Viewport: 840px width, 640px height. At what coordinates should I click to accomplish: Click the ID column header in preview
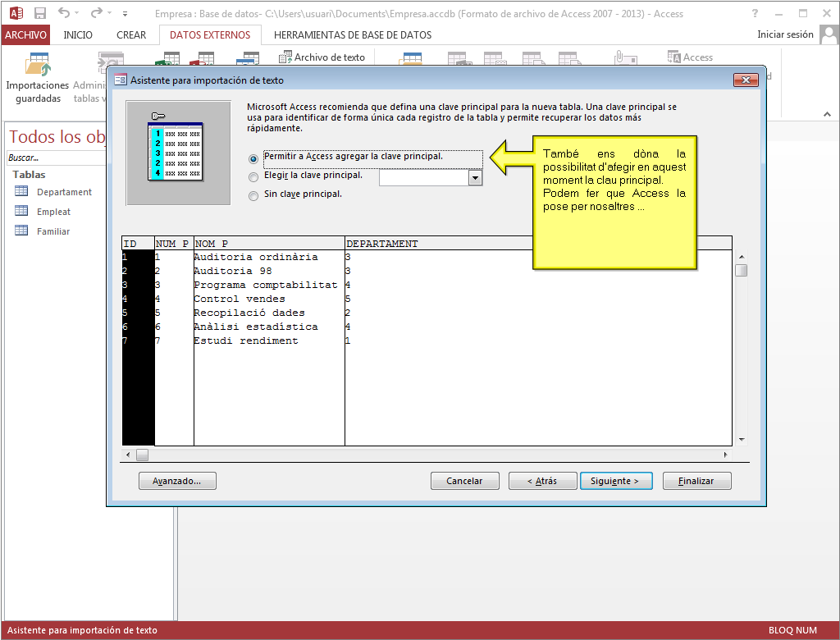click(x=138, y=244)
